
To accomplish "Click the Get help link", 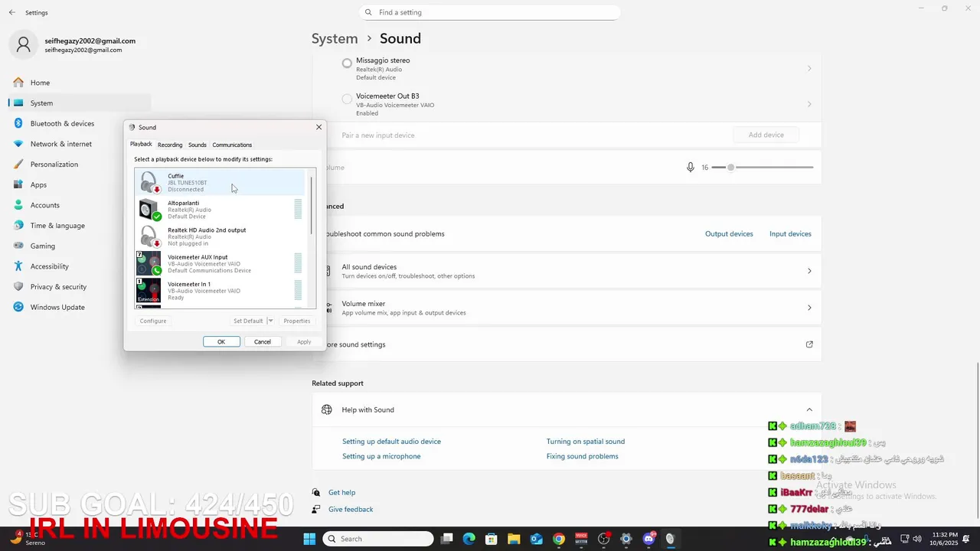I will (341, 493).
